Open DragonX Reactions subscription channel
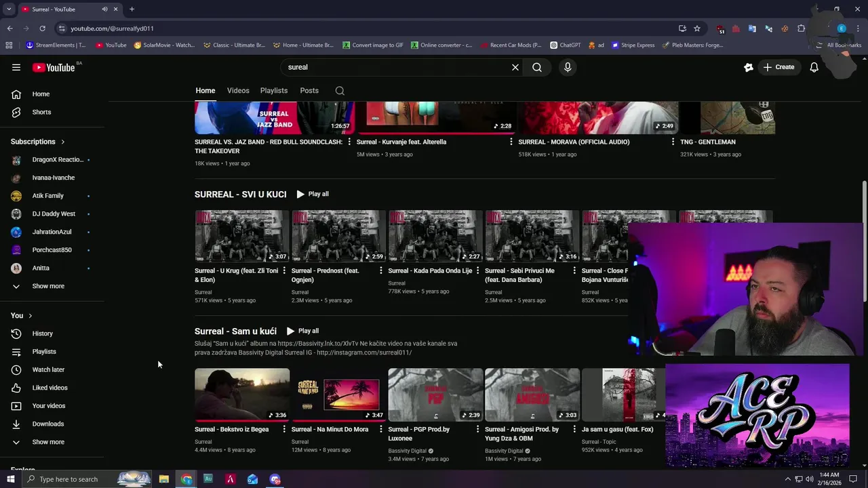The width and height of the screenshot is (868, 488). (52, 160)
